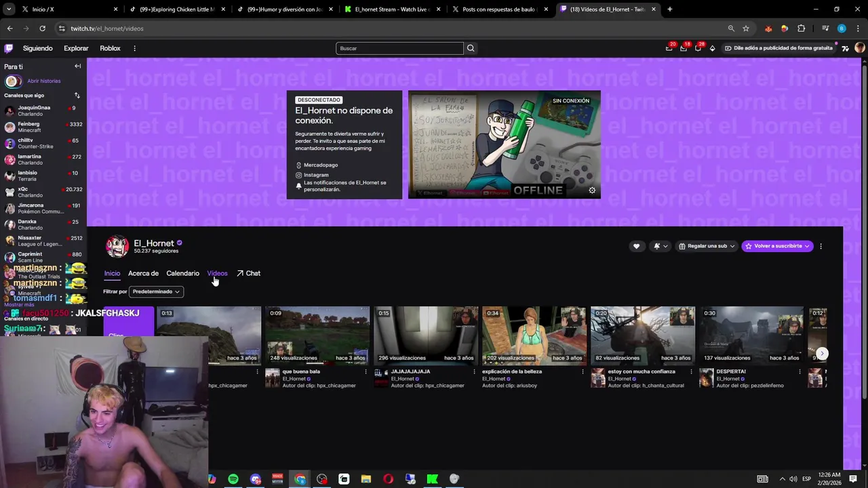
Task: Select the Inicio tab
Action: pos(112,273)
